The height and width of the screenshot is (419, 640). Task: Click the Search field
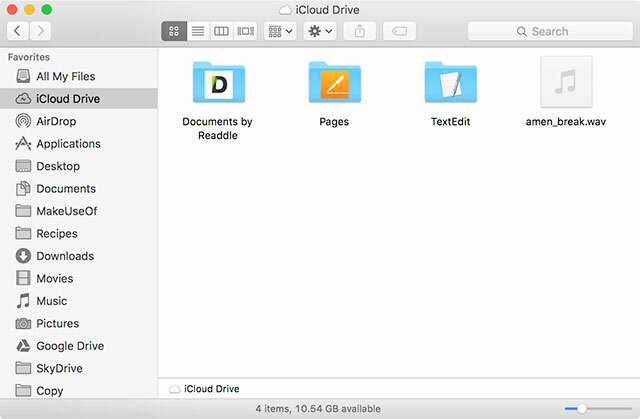(x=550, y=31)
